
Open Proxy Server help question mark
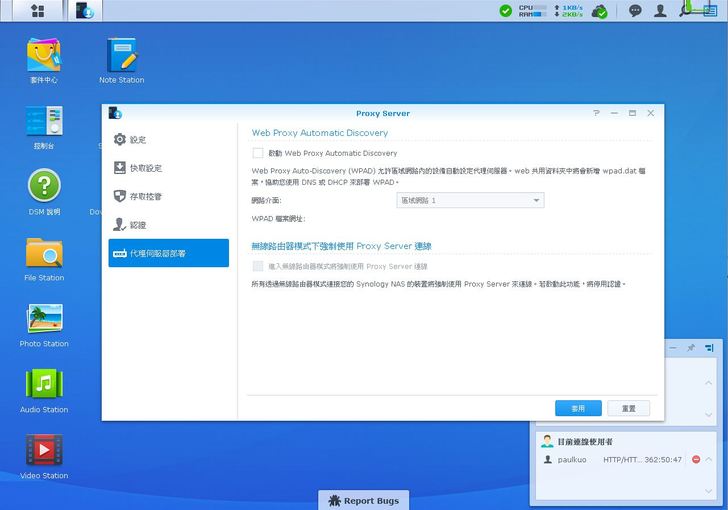pos(597,113)
